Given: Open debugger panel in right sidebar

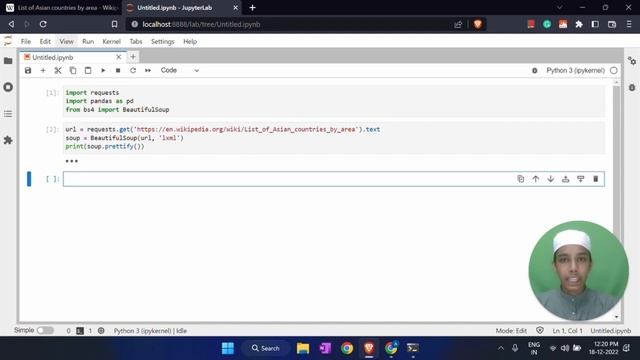Looking at the screenshot, I should [632, 87].
